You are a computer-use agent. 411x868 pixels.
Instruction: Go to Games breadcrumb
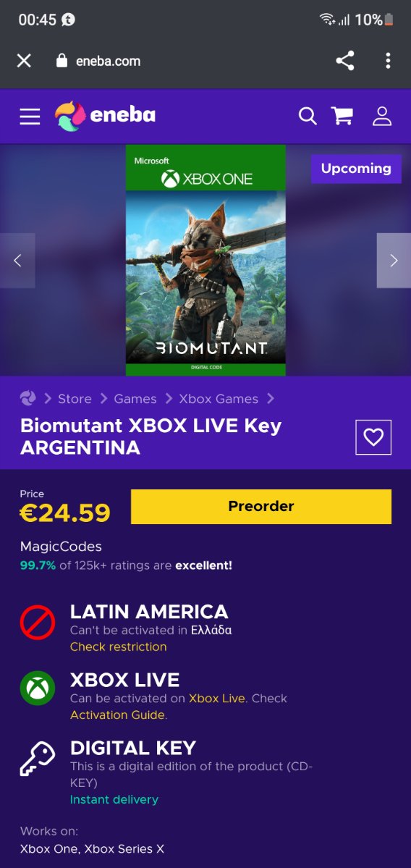(x=135, y=399)
